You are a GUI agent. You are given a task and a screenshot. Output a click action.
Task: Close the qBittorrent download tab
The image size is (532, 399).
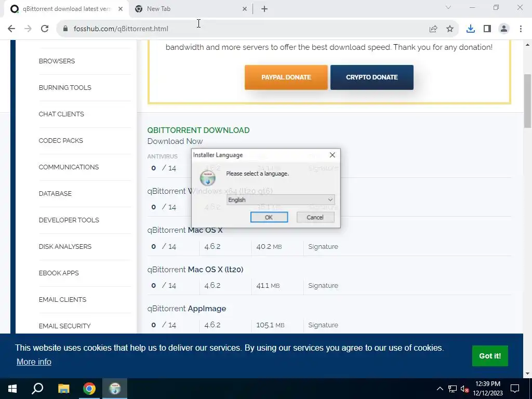pos(121,9)
